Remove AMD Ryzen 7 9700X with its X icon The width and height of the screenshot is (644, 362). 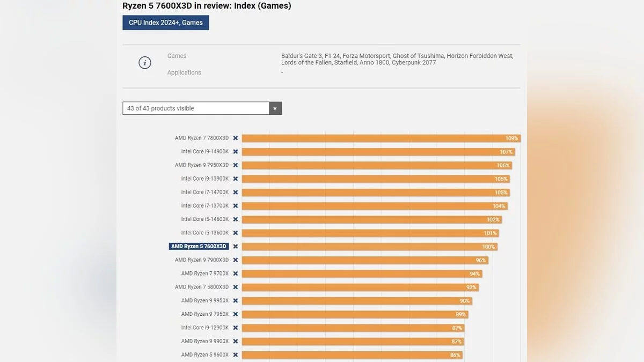tap(235, 274)
